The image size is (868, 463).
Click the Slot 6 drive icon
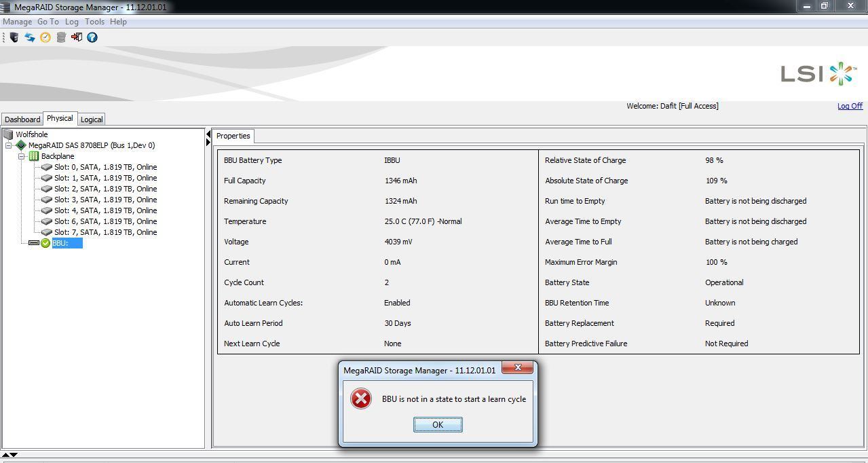click(47, 221)
